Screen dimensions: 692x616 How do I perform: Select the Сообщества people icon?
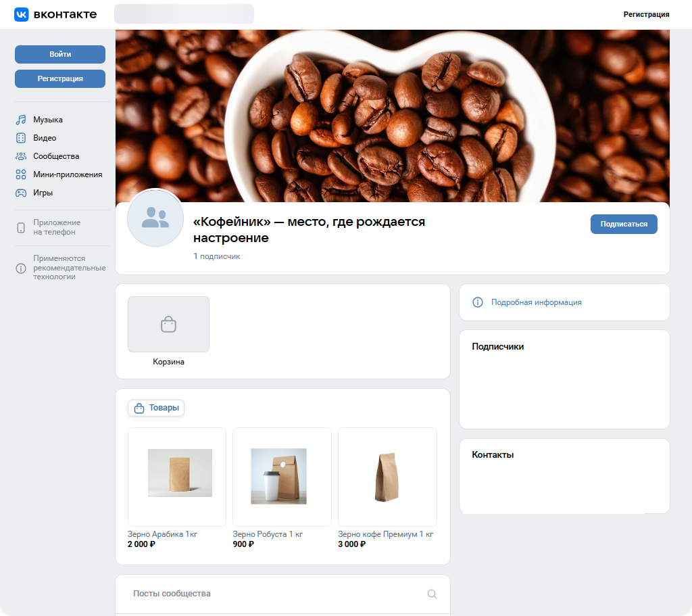(21, 156)
